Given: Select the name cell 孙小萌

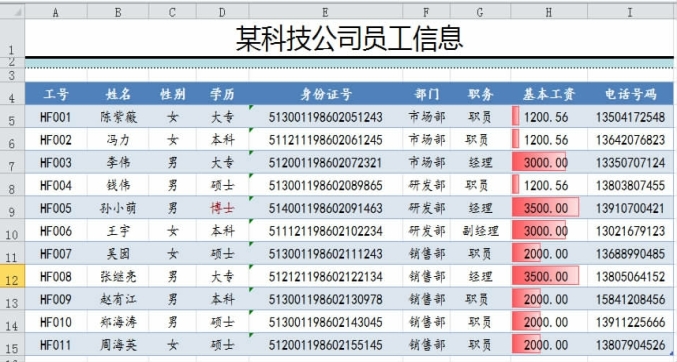Looking at the screenshot, I should pyautogui.click(x=118, y=208).
